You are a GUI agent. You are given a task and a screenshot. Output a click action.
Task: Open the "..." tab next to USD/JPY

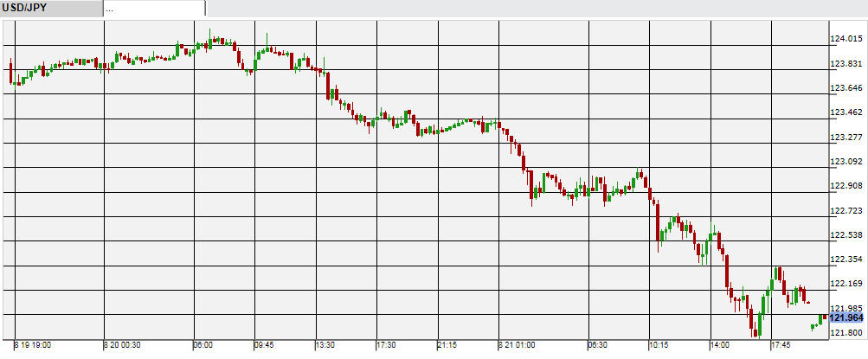(154, 8)
